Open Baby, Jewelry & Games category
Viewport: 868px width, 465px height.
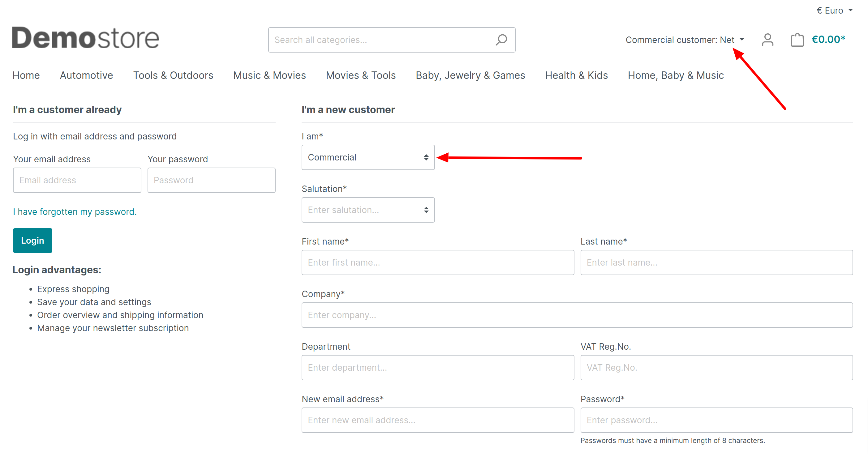[x=470, y=75]
